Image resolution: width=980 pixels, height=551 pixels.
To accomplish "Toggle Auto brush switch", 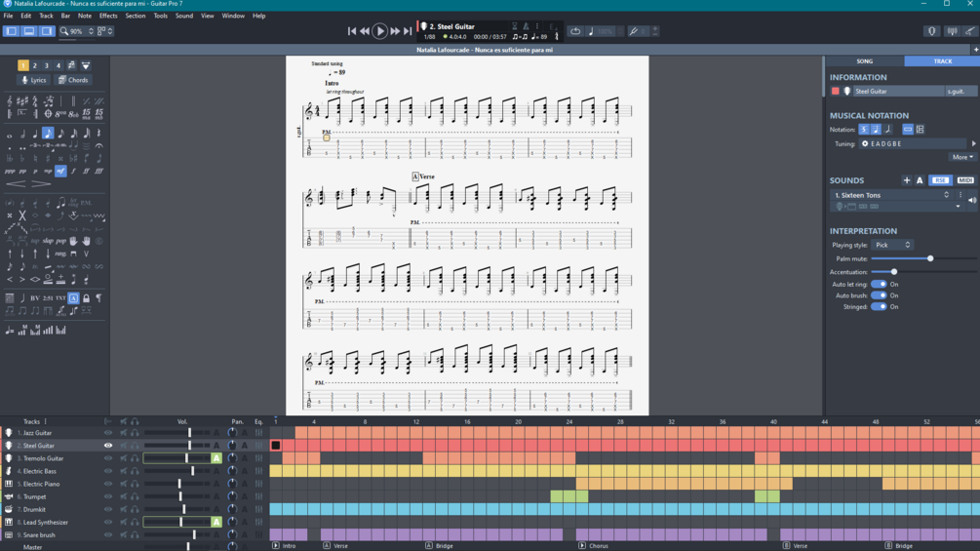I will pos(879,295).
